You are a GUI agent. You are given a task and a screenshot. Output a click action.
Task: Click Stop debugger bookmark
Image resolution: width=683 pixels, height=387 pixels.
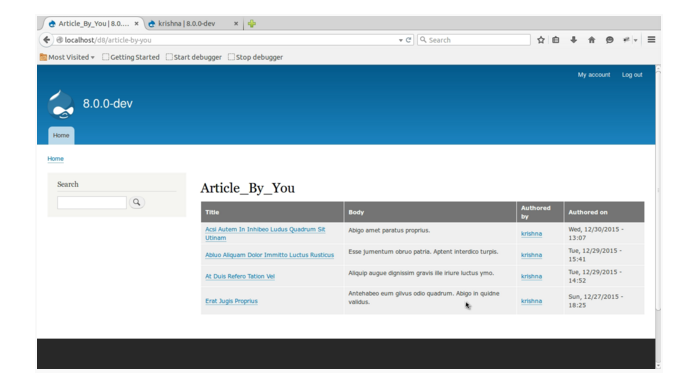point(255,57)
